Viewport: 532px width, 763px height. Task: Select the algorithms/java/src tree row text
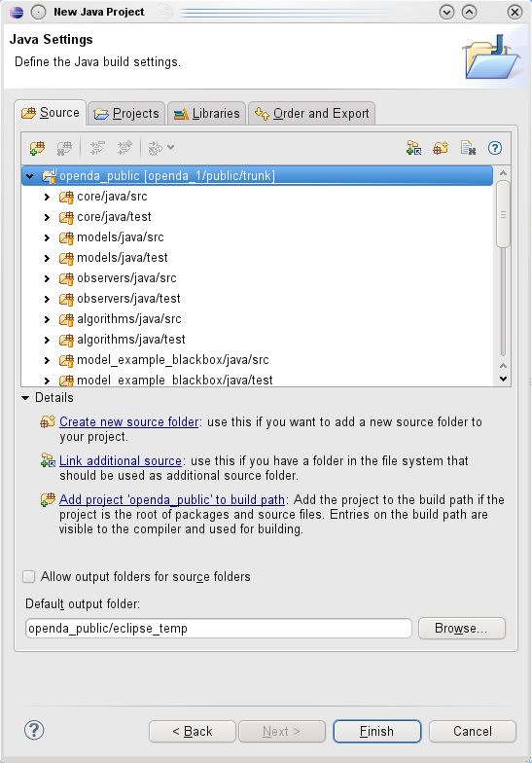point(128,319)
